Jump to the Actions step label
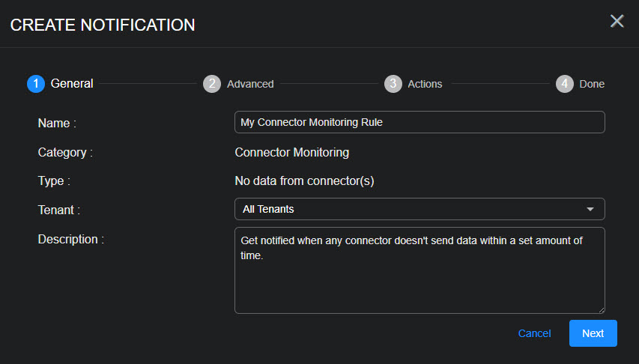Image resolution: width=639 pixels, height=364 pixels. [425, 84]
